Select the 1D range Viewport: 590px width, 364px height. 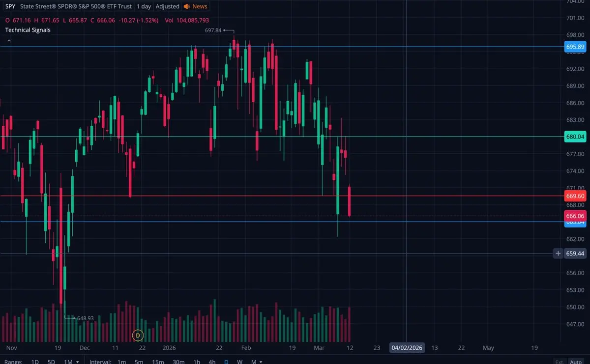[35, 362]
